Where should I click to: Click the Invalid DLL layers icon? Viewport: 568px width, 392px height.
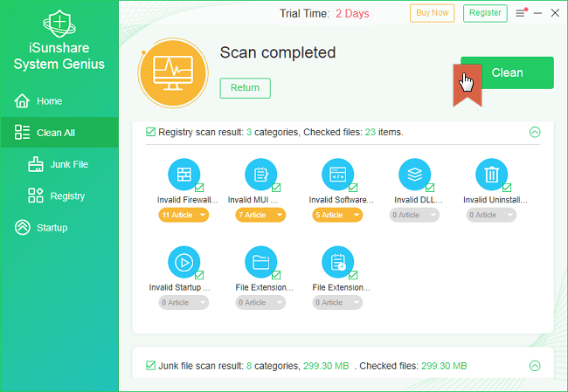click(x=414, y=174)
